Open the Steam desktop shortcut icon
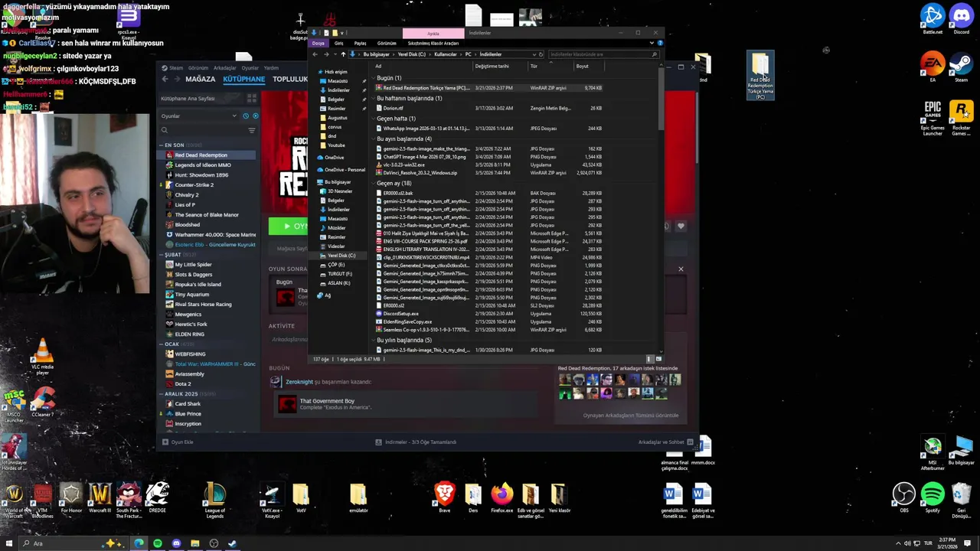Image resolution: width=980 pixels, height=551 pixels. coord(961,67)
